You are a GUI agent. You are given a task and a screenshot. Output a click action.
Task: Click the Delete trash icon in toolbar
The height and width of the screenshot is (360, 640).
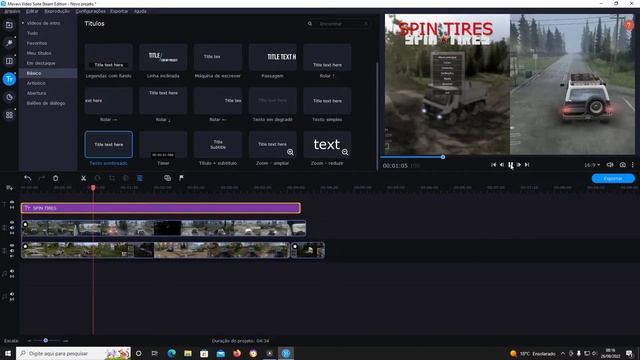[x=56, y=178]
